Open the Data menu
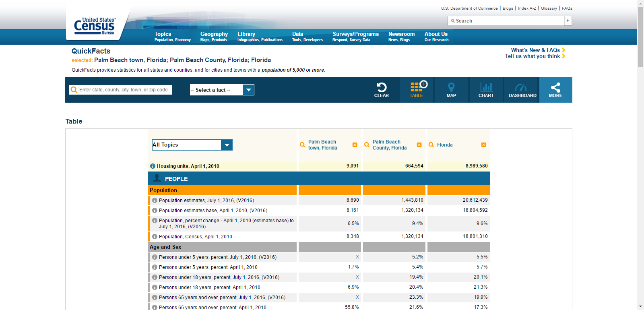This screenshot has height=310, width=644. (x=308, y=37)
